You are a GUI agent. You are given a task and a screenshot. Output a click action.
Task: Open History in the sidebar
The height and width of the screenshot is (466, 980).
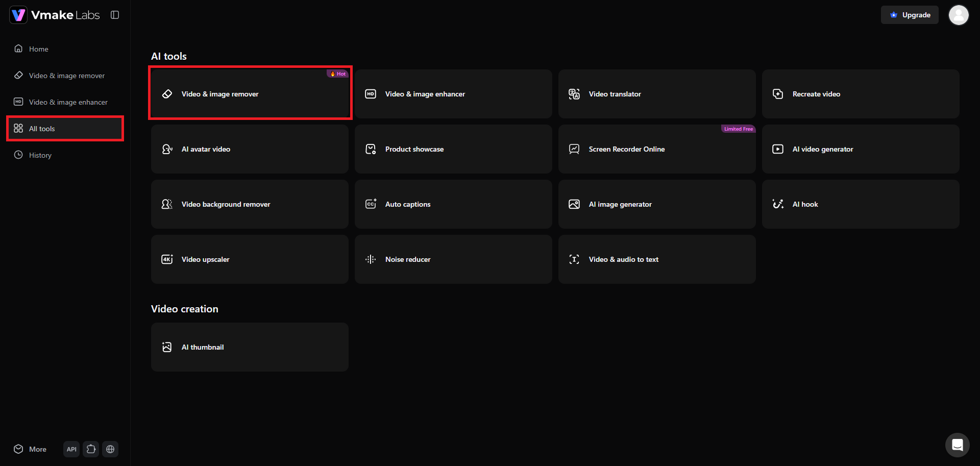pos(65,155)
